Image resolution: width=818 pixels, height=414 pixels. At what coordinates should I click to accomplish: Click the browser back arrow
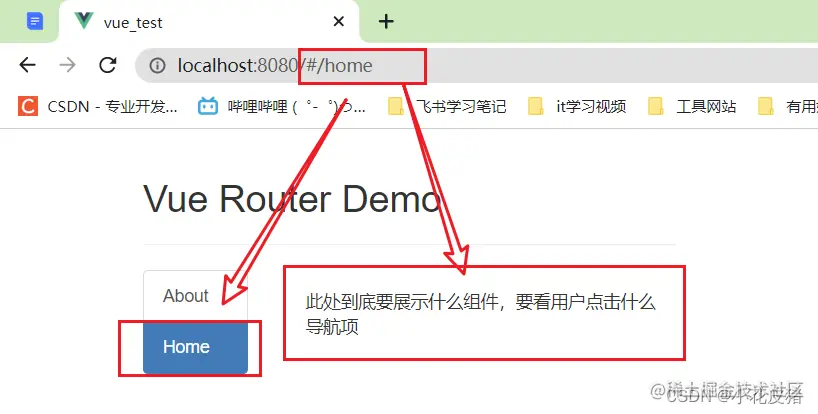(x=27, y=65)
